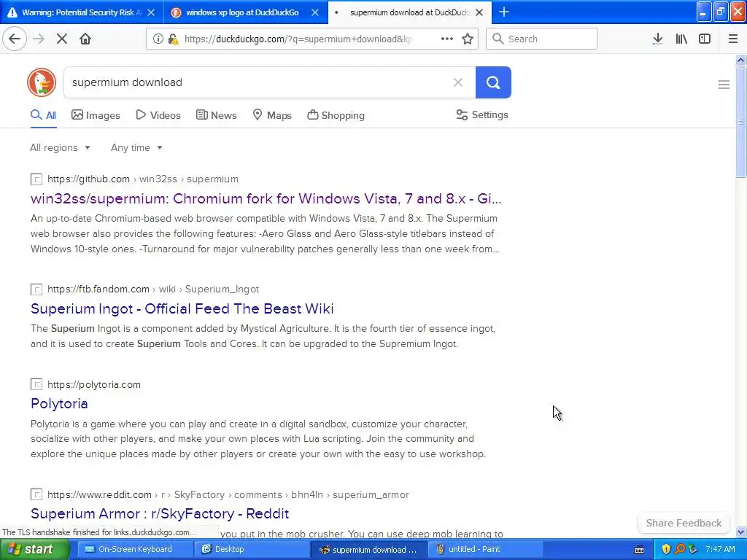Click the github.com result favicon
The image size is (747, 560).
pos(36,179)
